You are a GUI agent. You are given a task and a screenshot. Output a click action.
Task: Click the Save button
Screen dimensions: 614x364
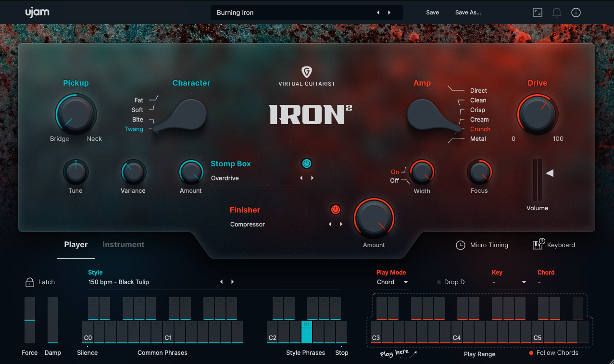pos(432,13)
